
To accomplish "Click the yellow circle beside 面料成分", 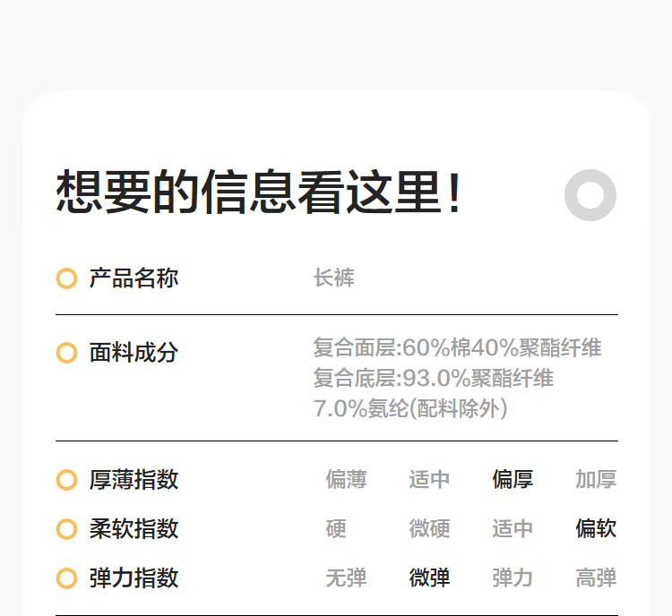I will (66, 353).
